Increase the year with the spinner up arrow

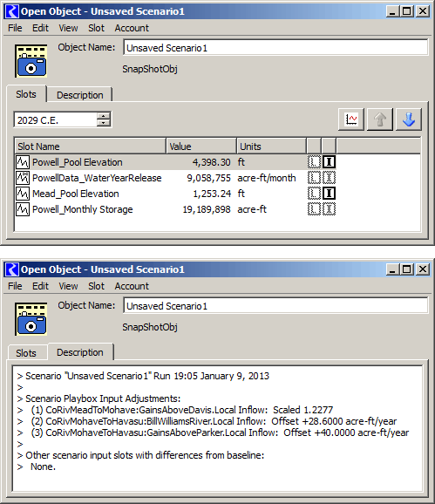pos(104,116)
